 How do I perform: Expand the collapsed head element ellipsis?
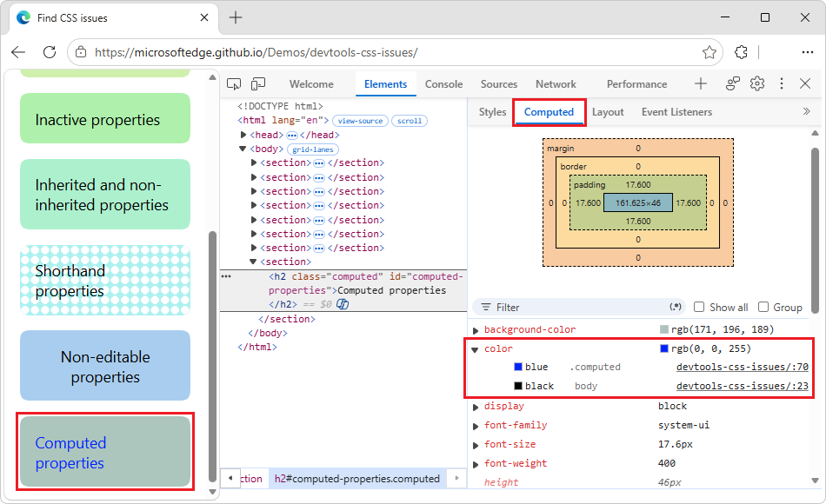[291, 136]
